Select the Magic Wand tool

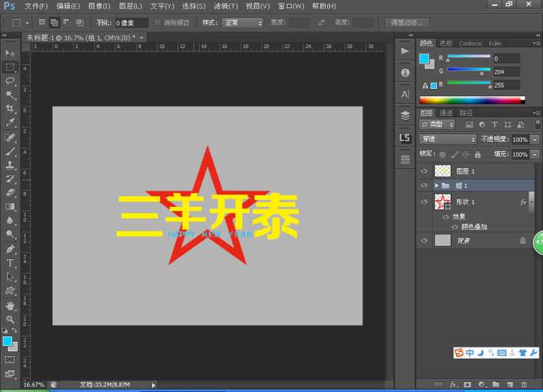click(10, 94)
